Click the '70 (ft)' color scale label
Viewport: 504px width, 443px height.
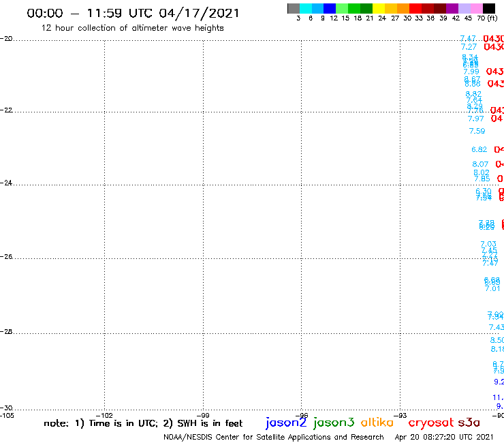click(x=487, y=18)
